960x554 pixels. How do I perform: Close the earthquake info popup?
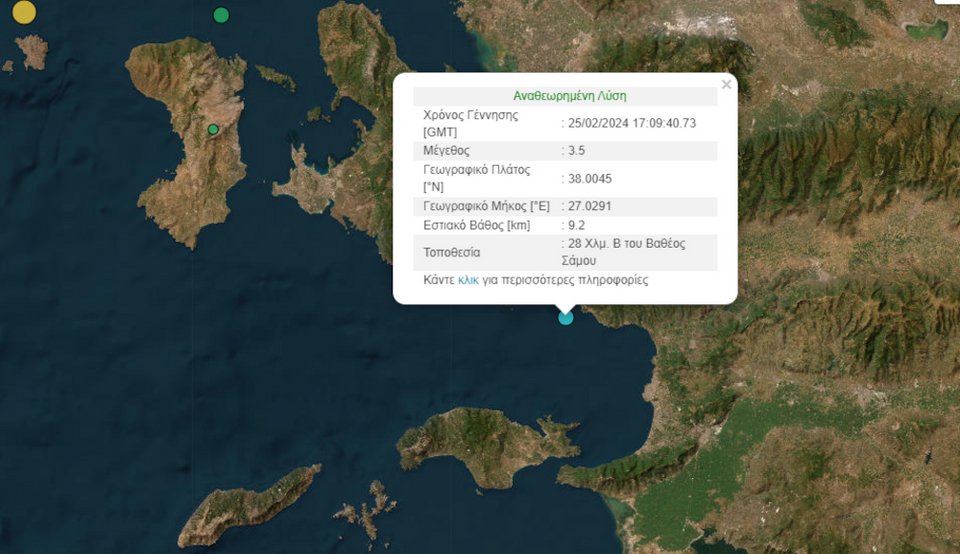726,84
